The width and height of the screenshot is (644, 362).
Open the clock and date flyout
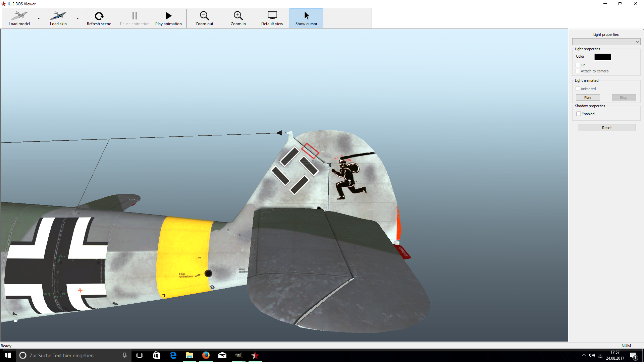615,355
